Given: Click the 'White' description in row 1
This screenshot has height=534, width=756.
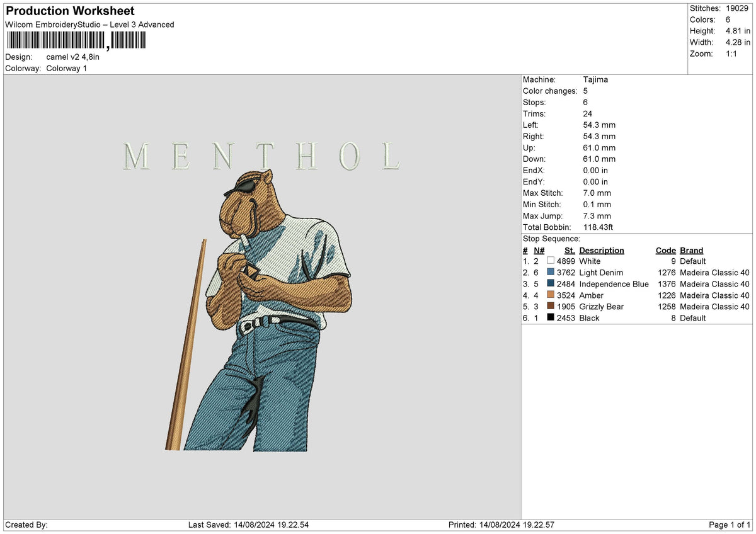Looking at the screenshot, I should point(590,261).
